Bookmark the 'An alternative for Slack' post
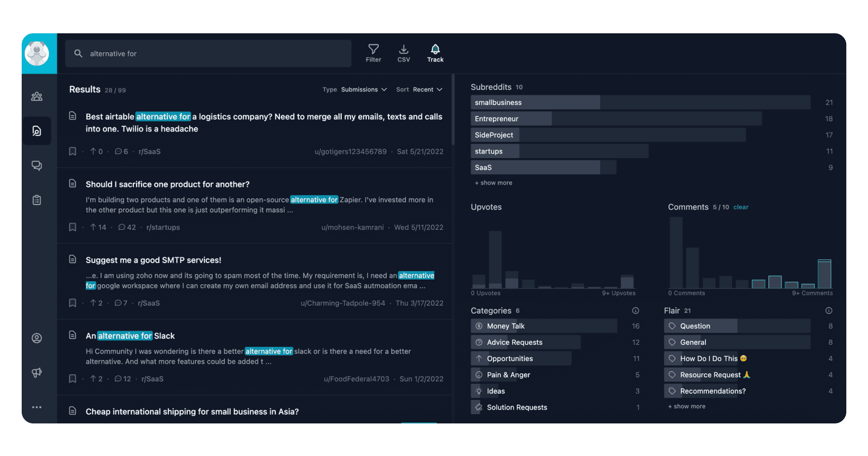Image resolution: width=868 pixels, height=456 pixels. click(73, 379)
